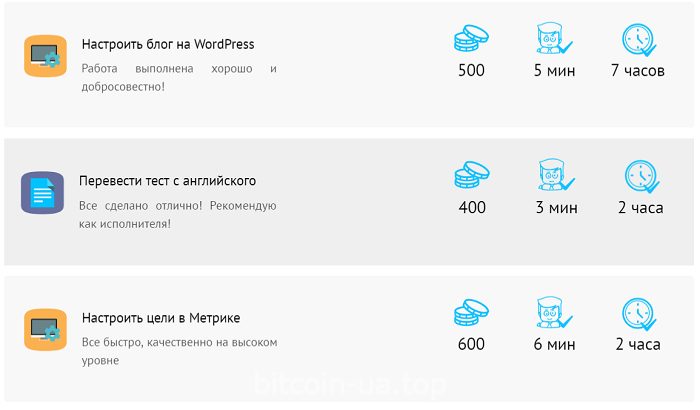Click the orange monitor icon beside WordPress task
The height and width of the screenshot is (410, 700).
[x=45, y=56]
